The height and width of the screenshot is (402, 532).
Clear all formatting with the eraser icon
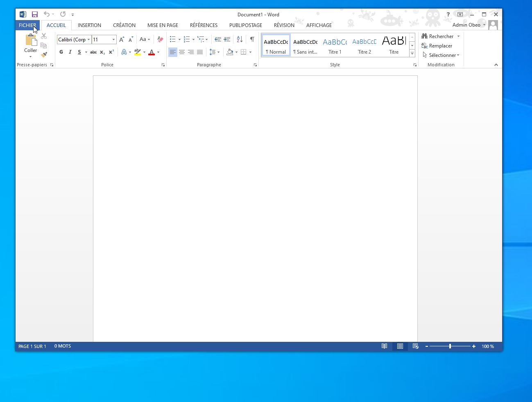pos(160,39)
